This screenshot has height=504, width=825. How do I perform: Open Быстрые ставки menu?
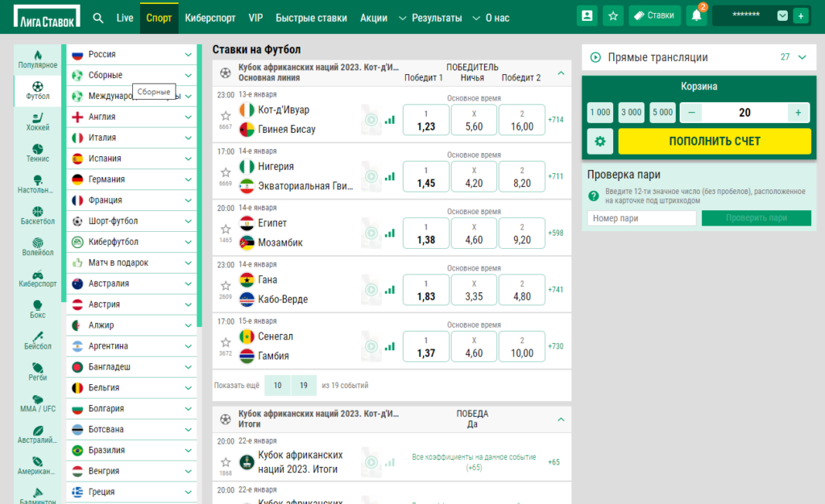312,18
